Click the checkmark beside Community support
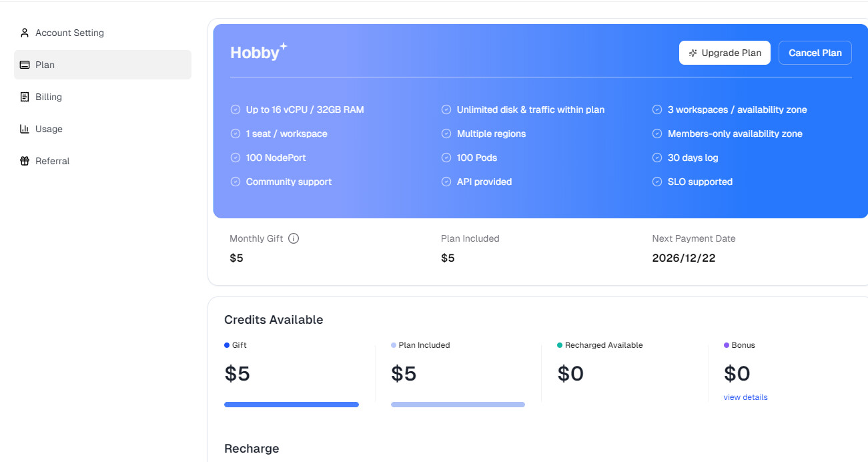This screenshot has width=868, height=462. tap(236, 182)
